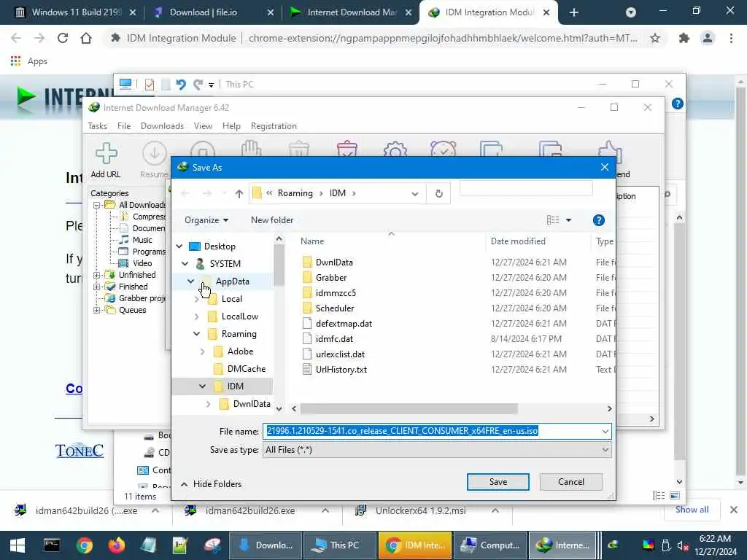The width and height of the screenshot is (747, 560).
Task: Open the Save as type dropdown
Action: 605,450
